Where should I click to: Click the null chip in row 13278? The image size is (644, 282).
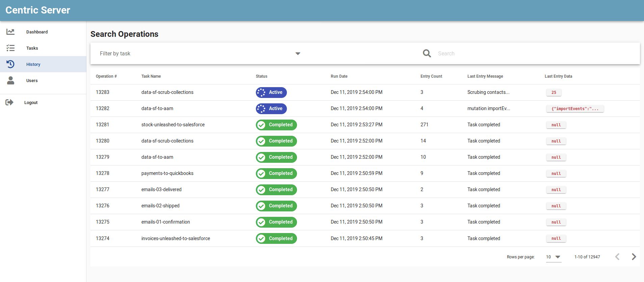point(556,173)
